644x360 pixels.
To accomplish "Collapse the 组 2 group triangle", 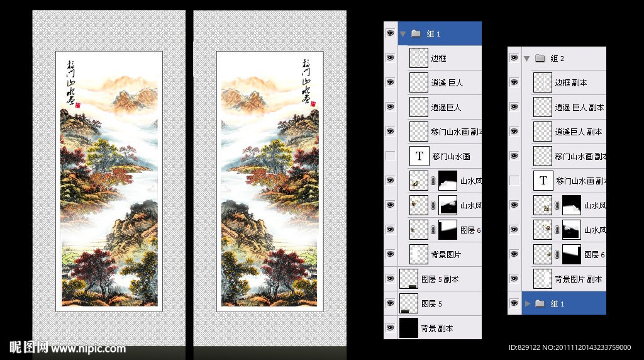I will pos(527,59).
